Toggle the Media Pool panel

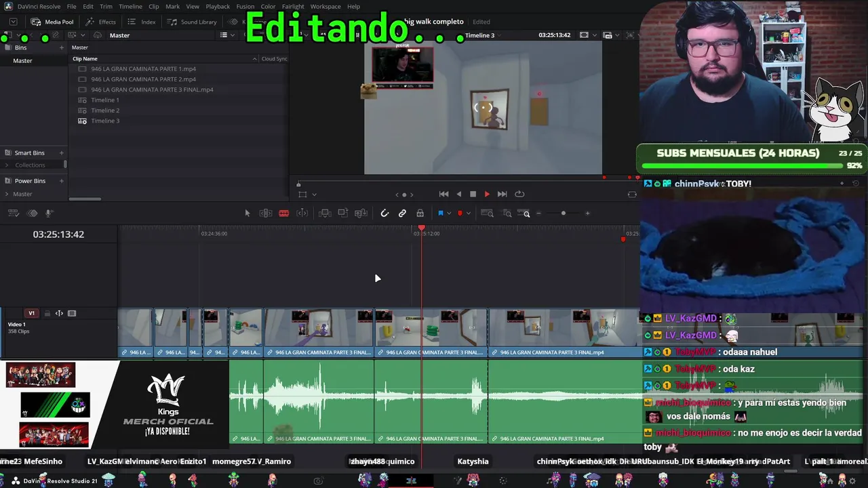click(52, 22)
